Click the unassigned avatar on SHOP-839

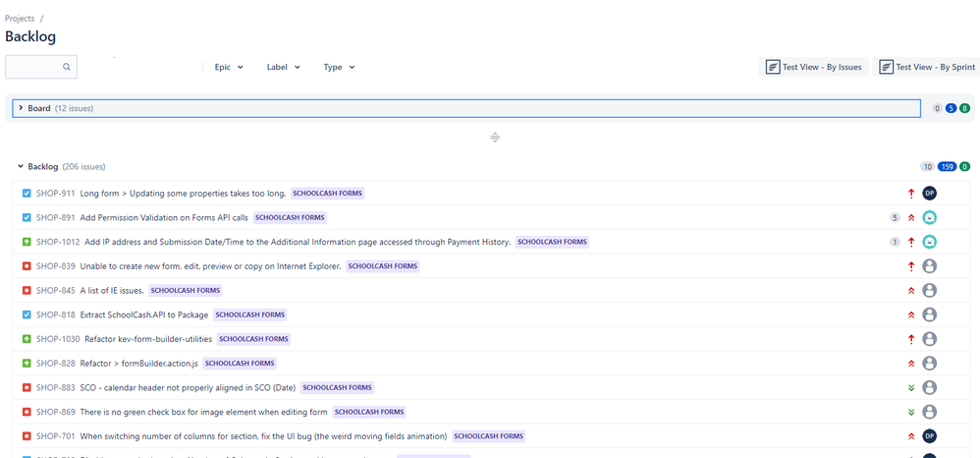point(929,266)
